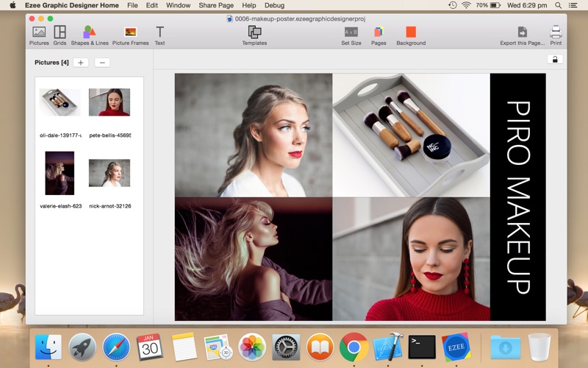Click the 'nick-arnot-32126' file name
Screen dimensions: 588x368
click(x=110, y=206)
